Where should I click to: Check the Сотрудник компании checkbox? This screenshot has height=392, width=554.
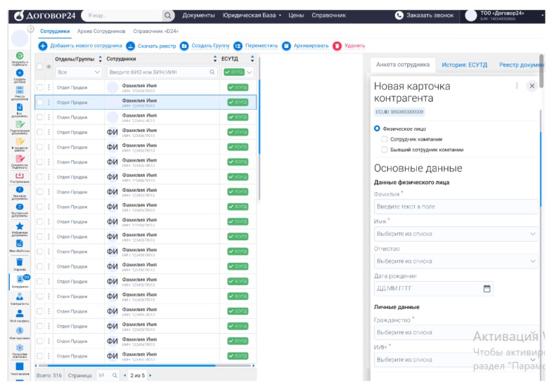click(385, 139)
